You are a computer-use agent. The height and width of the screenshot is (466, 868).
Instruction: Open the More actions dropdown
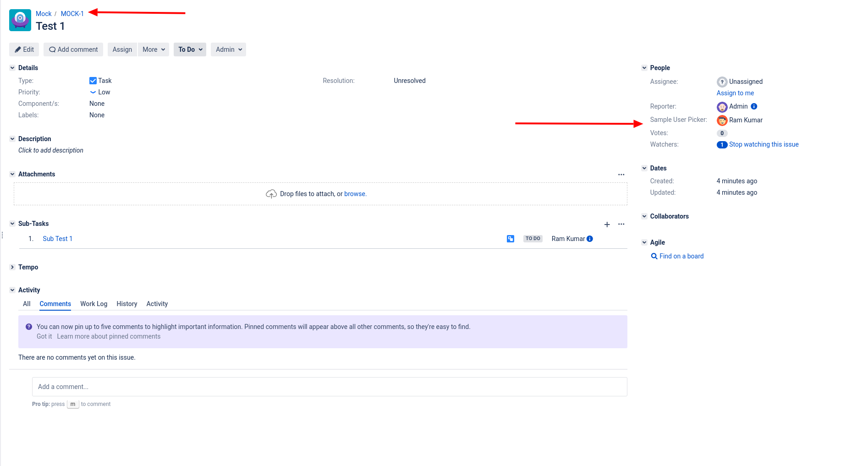tap(154, 49)
